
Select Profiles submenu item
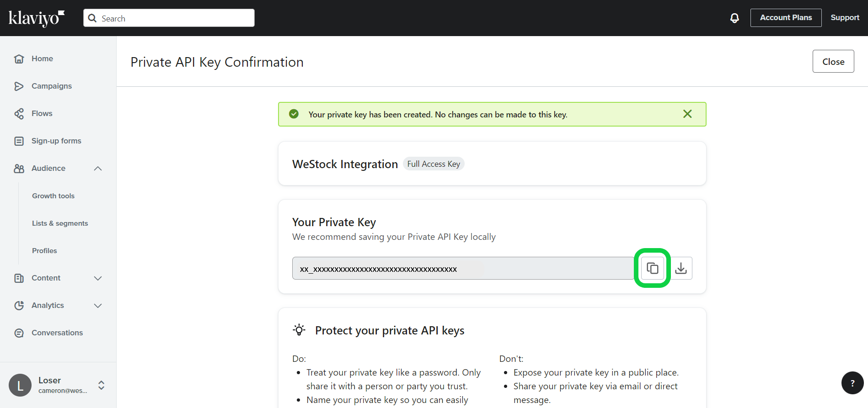(x=44, y=250)
